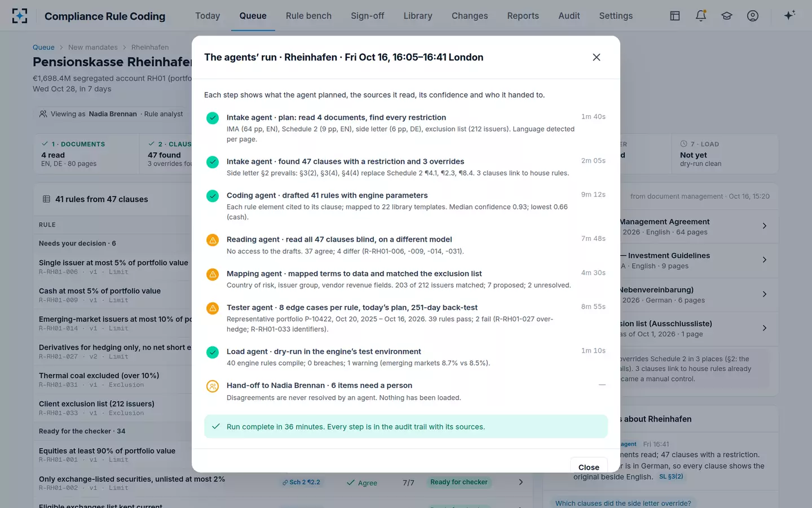Click the green check icon for Coding agent step
The height and width of the screenshot is (508, 812).
point(213,196)
